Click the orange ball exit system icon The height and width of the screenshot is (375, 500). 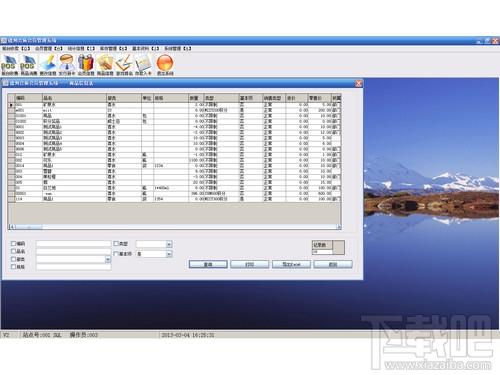pos(165,65)
